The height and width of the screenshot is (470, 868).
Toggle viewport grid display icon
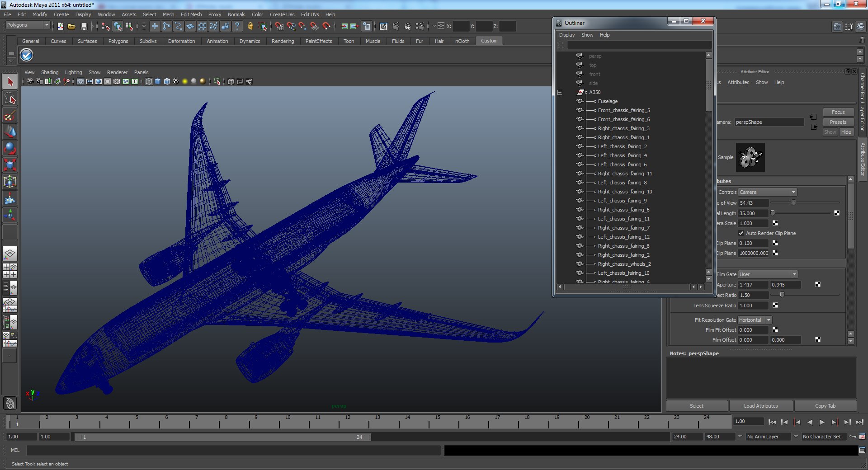[80, 81]
